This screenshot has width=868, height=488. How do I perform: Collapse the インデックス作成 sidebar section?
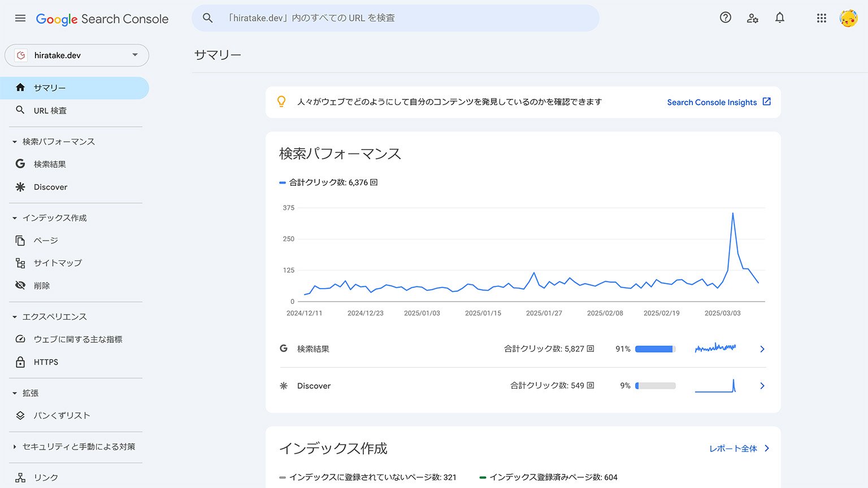[15, 218]
